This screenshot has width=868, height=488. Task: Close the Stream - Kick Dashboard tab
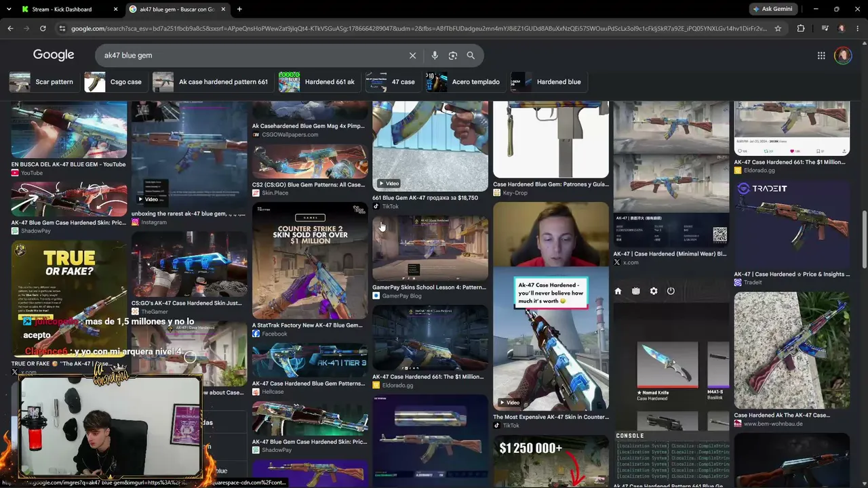pos(115,9)
